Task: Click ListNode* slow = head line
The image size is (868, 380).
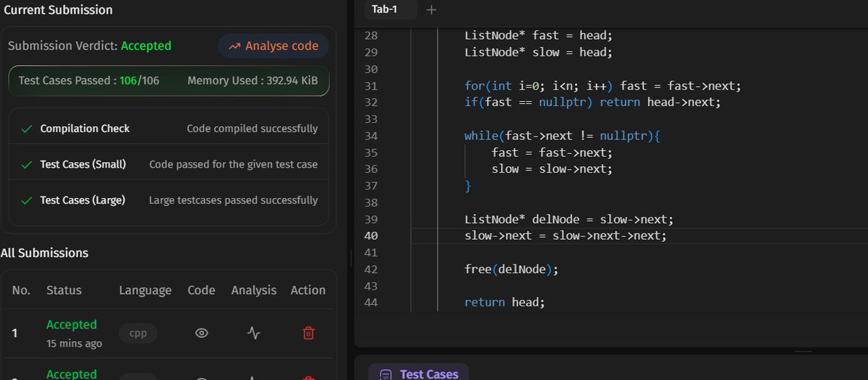Action: pyautogui.click(x=538, y=52)
